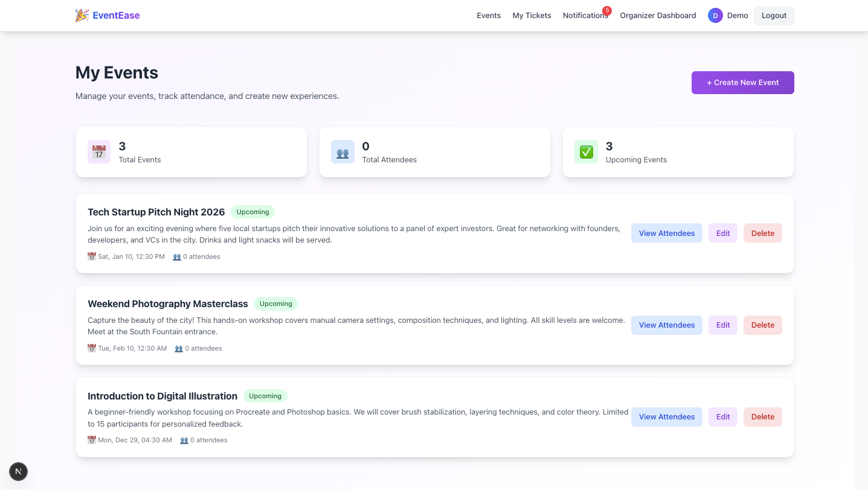The height and width of the screenshot is (490, 868).
Task: Click attendees icon under Weekend Photography Masterclass
Action: (x=179, y=348)
